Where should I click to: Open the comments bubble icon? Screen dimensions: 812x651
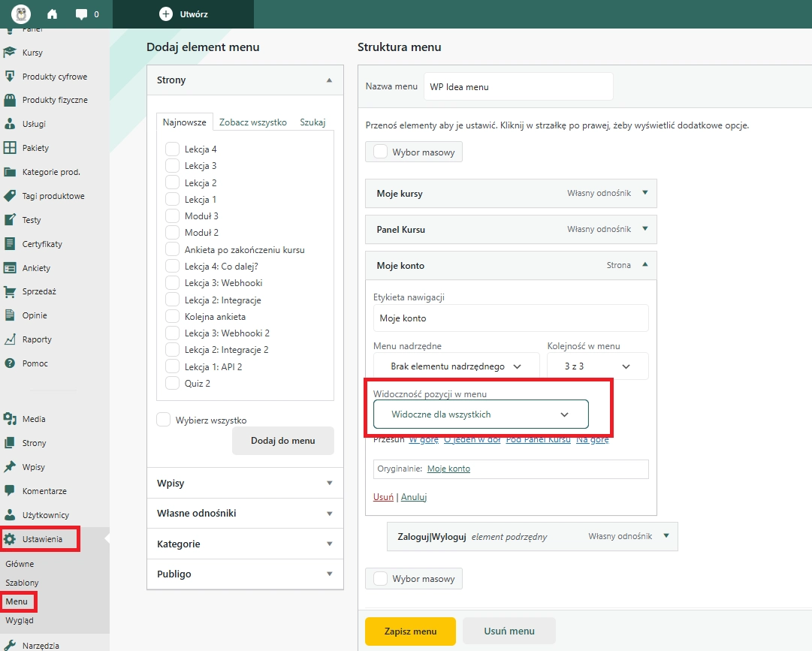(81, 14)
